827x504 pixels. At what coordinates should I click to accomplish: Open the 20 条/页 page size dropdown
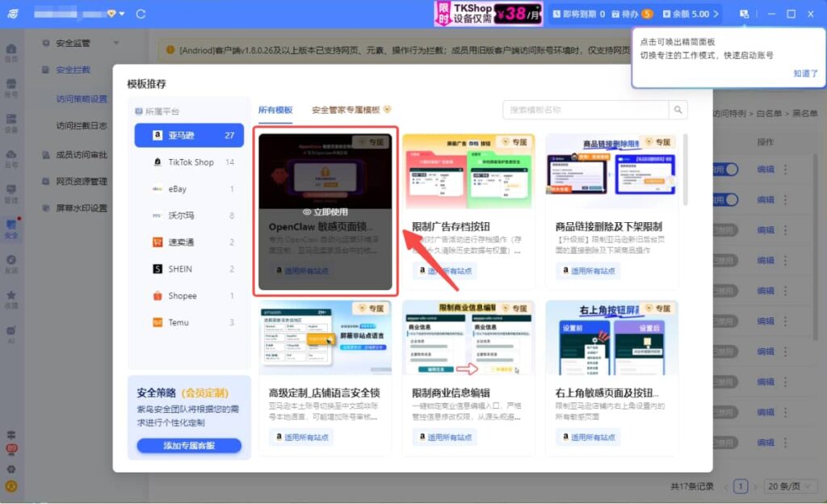(x=791, y=486)
